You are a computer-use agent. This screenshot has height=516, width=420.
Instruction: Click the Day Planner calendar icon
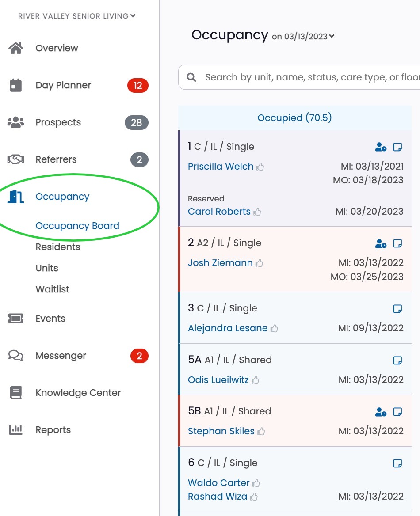16,85
